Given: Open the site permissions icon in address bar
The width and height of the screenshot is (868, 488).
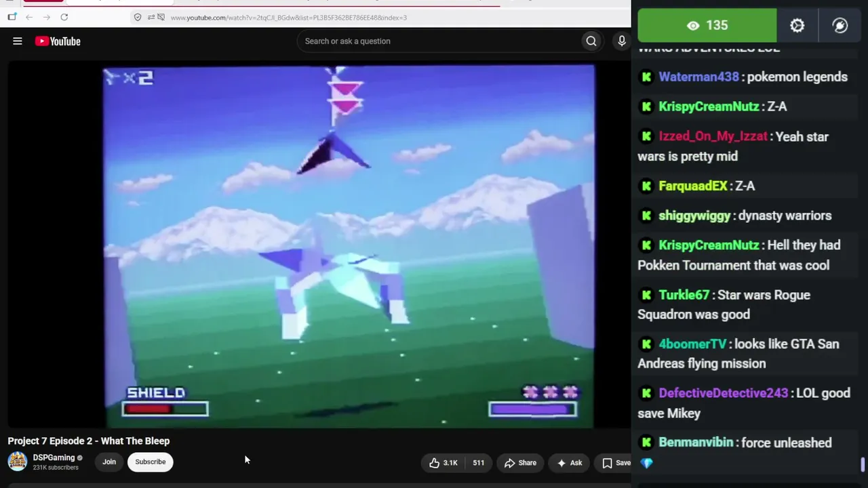Looking at the screenshot, I should [150, 17].
